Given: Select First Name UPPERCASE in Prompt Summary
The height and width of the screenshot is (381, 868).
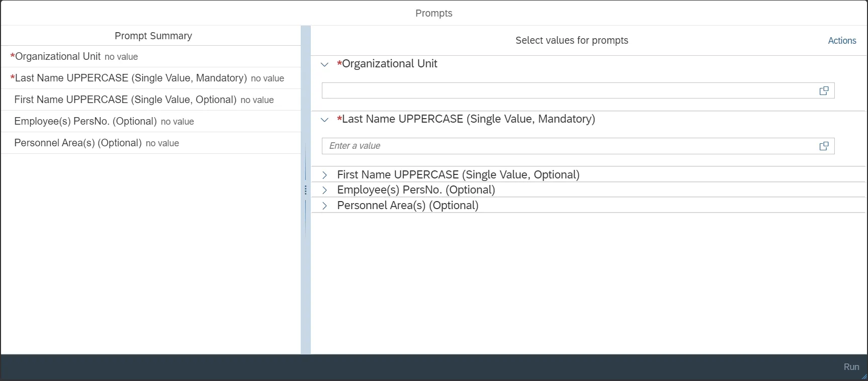Looking at the screenshot, I should [x=125, y=100].
